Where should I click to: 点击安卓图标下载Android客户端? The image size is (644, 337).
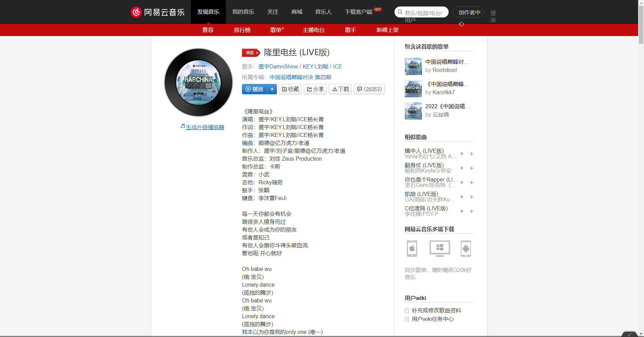(466, 249)
